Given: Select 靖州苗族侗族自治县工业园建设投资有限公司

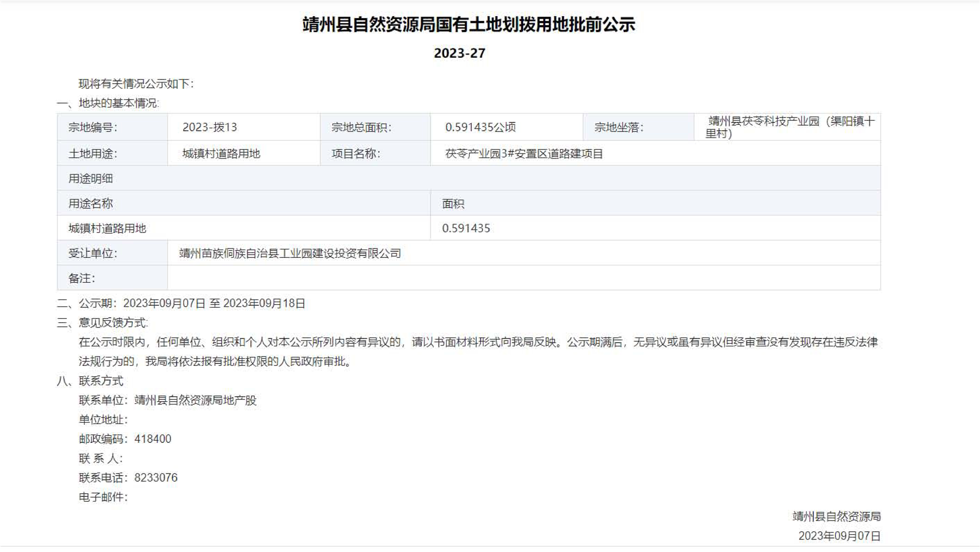Looking at the screenshot, I should point(290,253).
